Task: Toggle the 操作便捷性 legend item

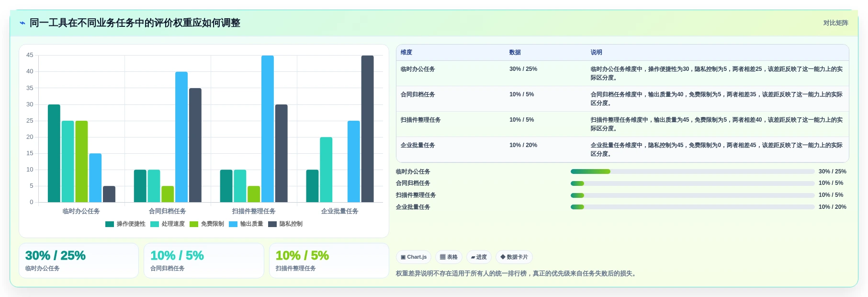Action: [x=125, y=224]
